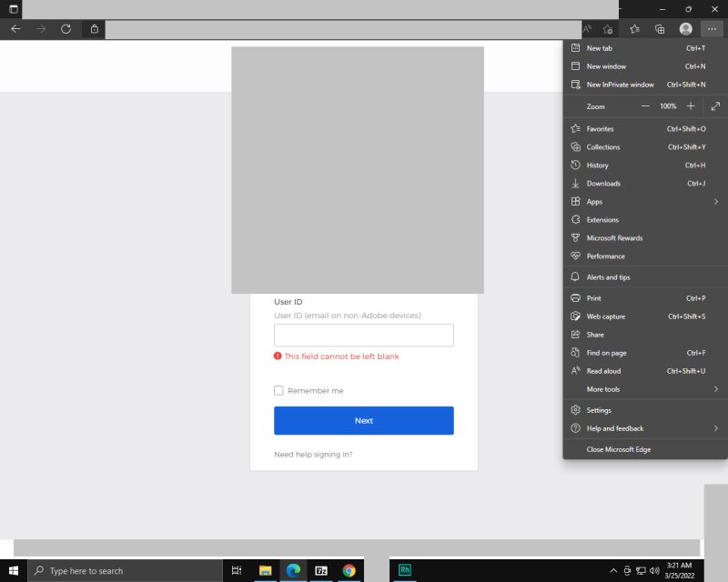Add this page to favorites
The height and width of the screenshot is (582, 728).
click(x=608, y=28)
